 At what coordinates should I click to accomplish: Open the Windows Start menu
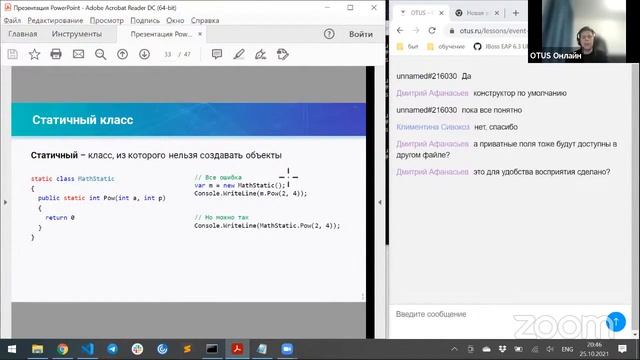12,349
